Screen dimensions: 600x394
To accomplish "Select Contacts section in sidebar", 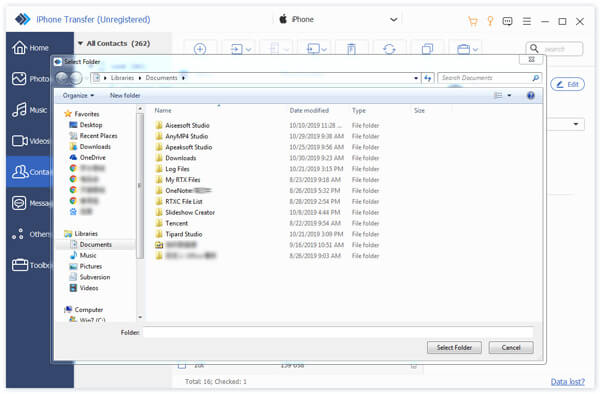I will coord(29,172).
